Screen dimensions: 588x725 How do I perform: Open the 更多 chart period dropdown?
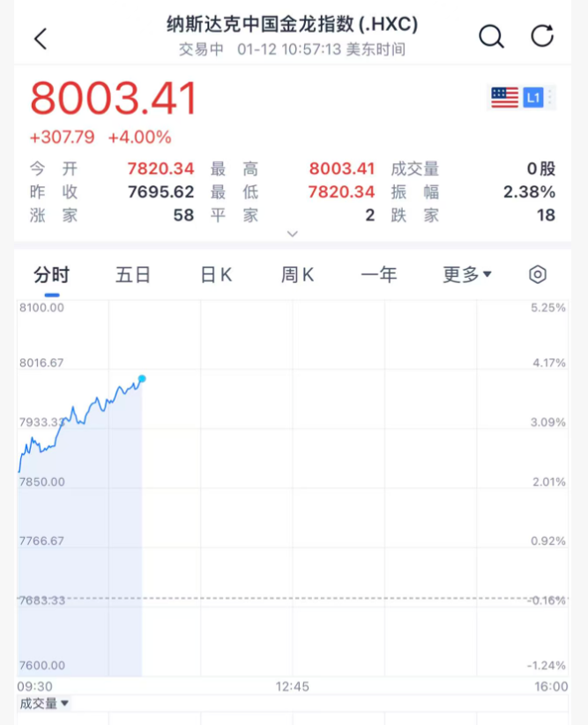click(467, 274)
